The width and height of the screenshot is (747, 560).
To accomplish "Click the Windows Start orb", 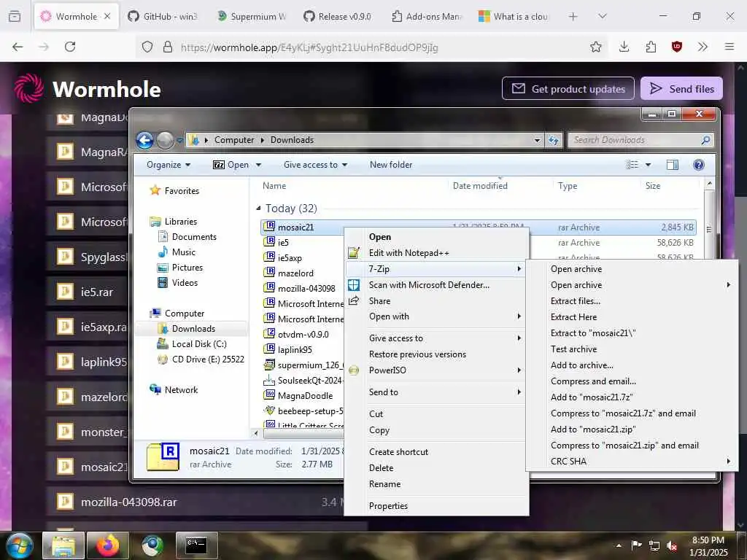I will point(20,545).
